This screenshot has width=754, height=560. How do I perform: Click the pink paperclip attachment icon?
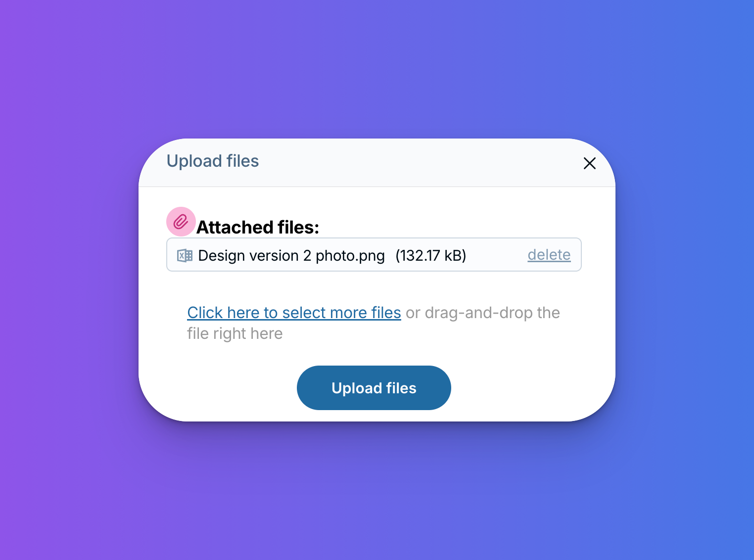pos(181,222)
